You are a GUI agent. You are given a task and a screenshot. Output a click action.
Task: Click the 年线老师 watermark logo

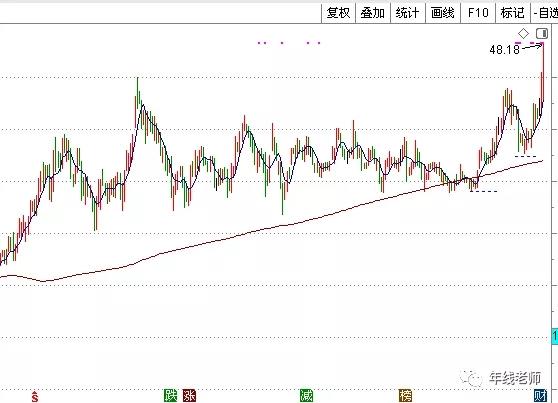(500, 378)
